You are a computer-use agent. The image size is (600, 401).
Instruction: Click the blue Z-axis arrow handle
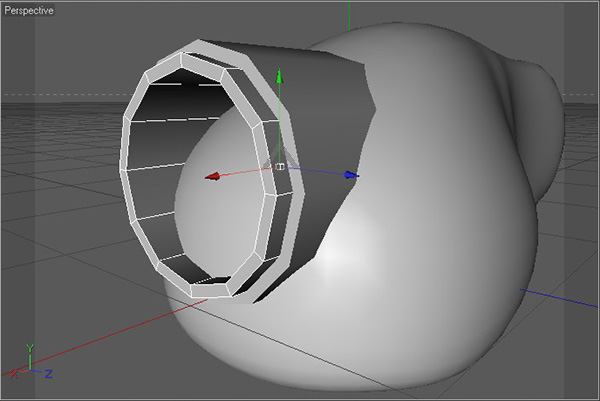click(351, 175)
